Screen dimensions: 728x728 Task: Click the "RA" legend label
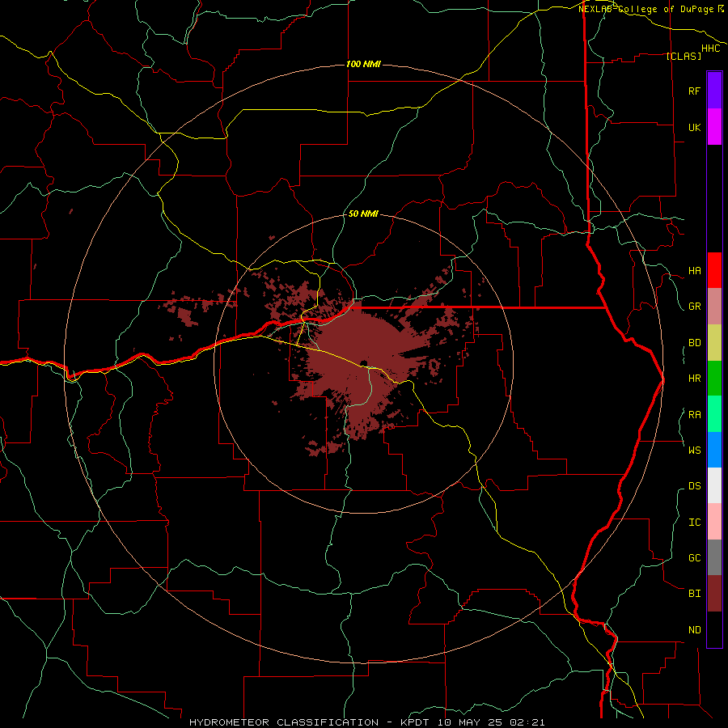tap(694, 415)
